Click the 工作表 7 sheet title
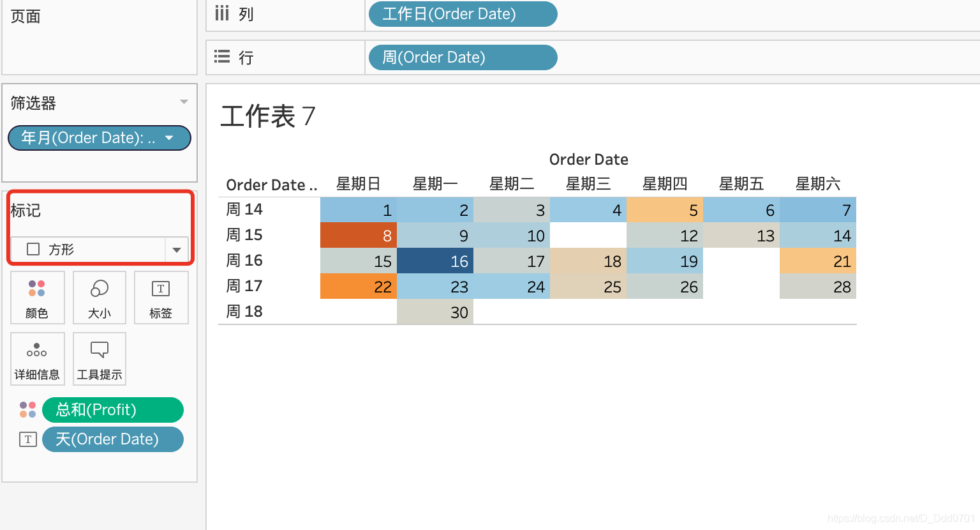The width and height of the screenshot is (980, 530). point(267,116)
